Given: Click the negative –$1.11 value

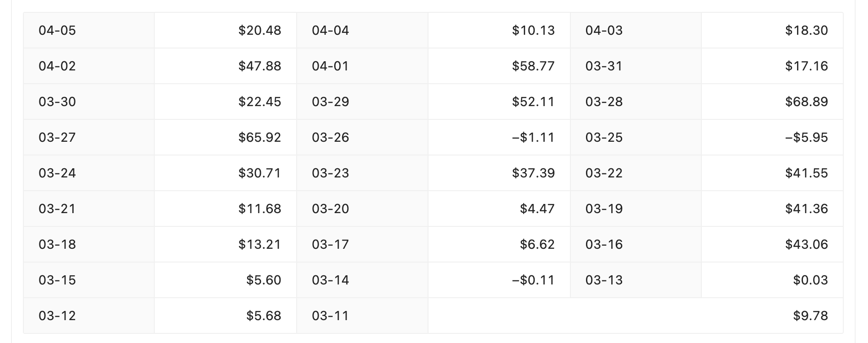Looking at the screenshot, I should tap(533, 137).
